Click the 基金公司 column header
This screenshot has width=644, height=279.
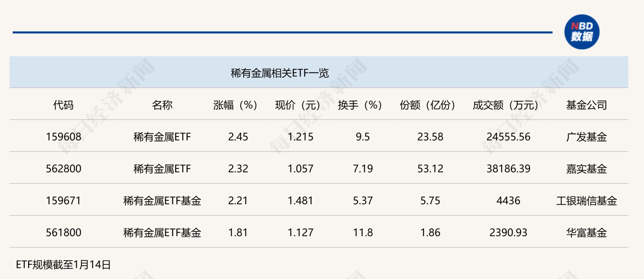coord(586,105)
